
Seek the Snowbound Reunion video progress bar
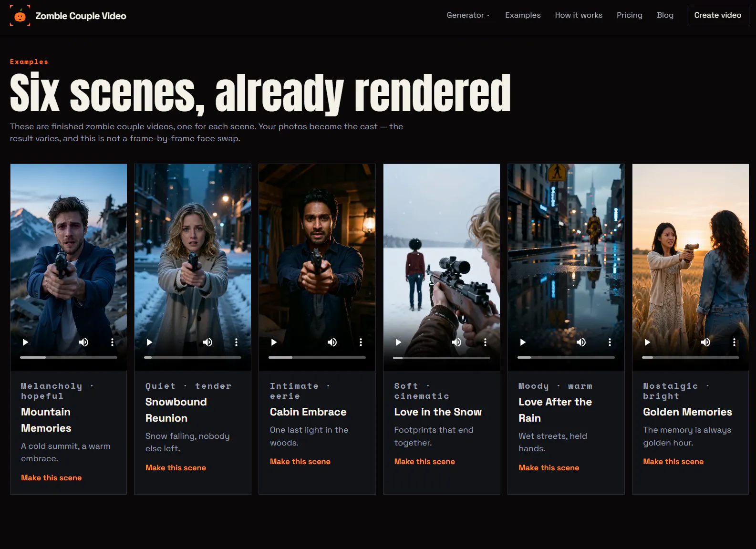pos(193,357)
